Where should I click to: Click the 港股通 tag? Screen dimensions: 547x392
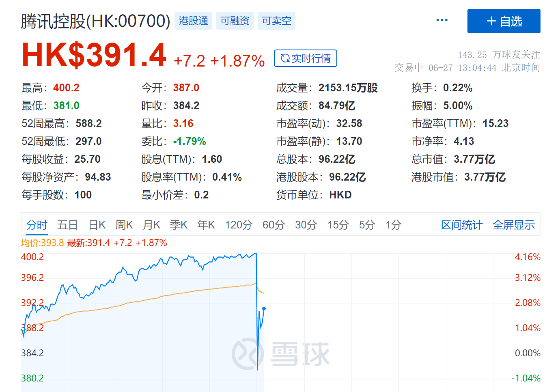[194, 21]
